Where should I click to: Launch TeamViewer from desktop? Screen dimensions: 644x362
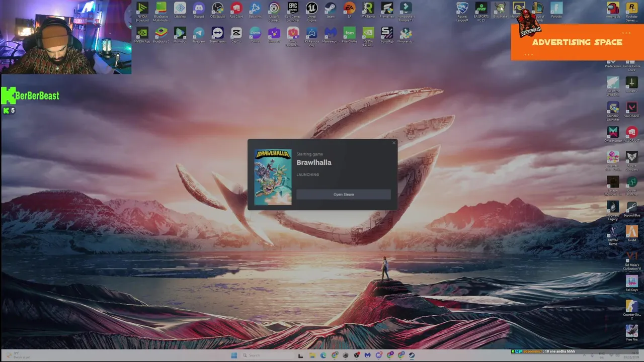coord(217,35)
